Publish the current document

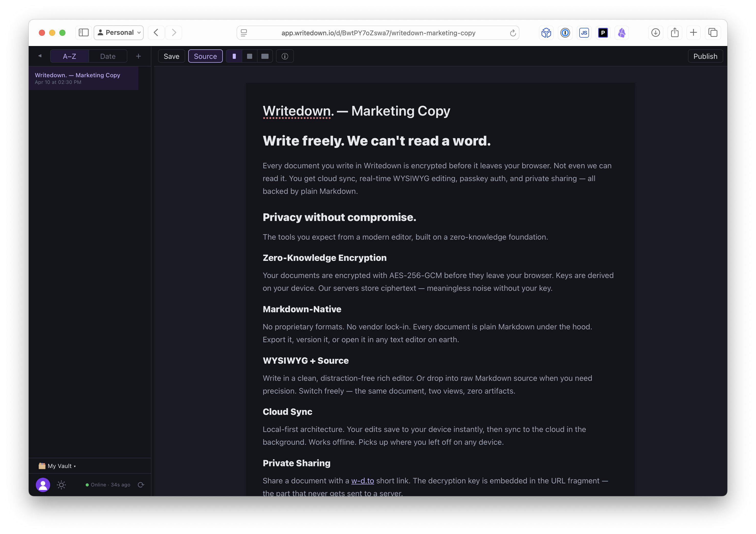(x=705, y=56)
